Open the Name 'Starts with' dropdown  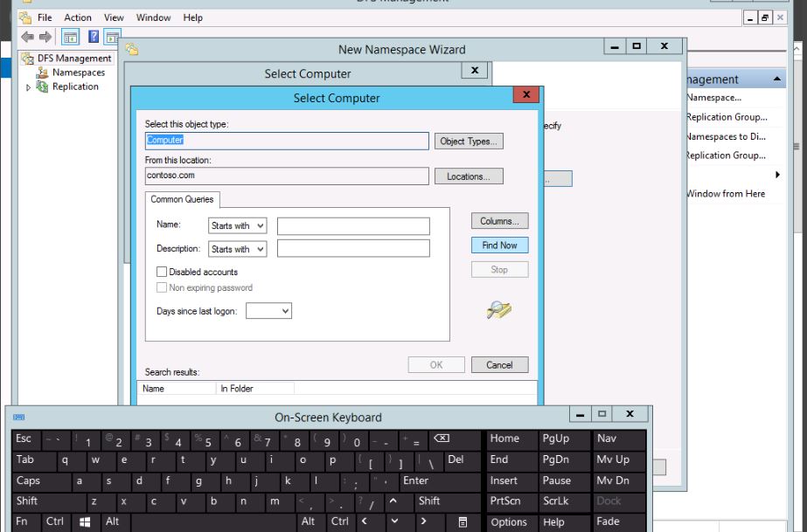tap(237, 225)
